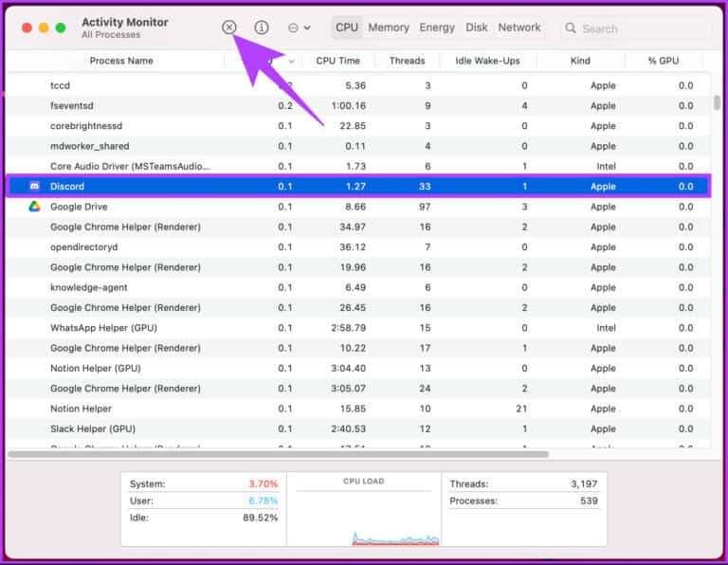The height and width of the screenshot is (565, 728).
Task: Click into the Search field
Action: click(x=636, y=28)
